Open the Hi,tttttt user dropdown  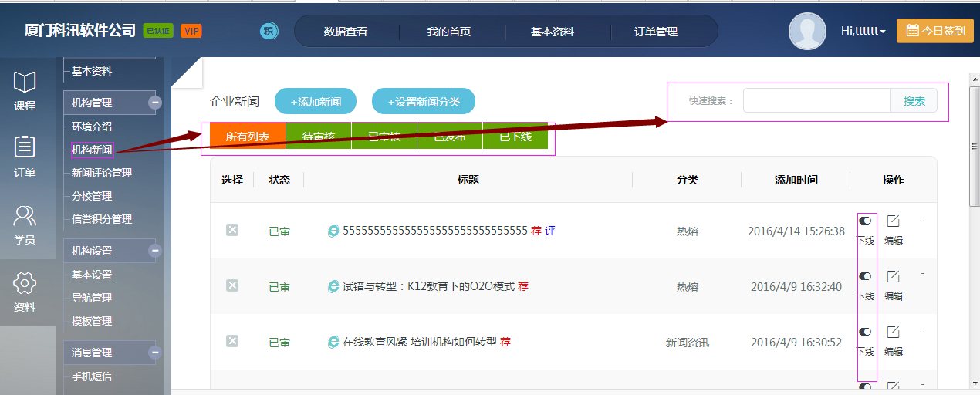[863, 32]
